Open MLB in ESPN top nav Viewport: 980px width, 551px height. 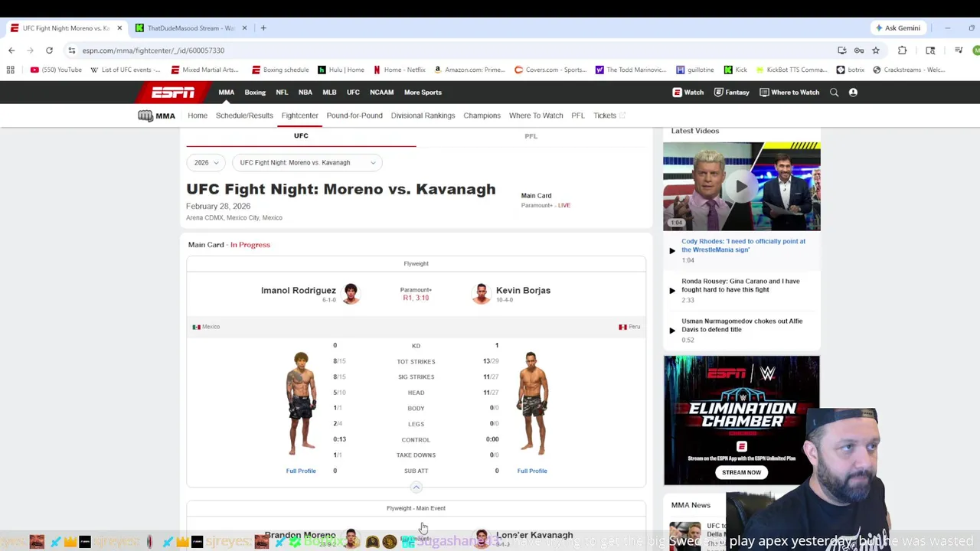(x=329, y=93)
